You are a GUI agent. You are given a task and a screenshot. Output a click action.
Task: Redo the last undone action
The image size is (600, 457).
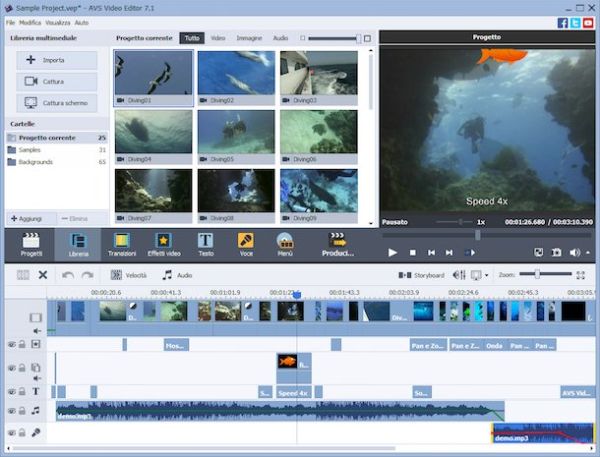point(88,275)
